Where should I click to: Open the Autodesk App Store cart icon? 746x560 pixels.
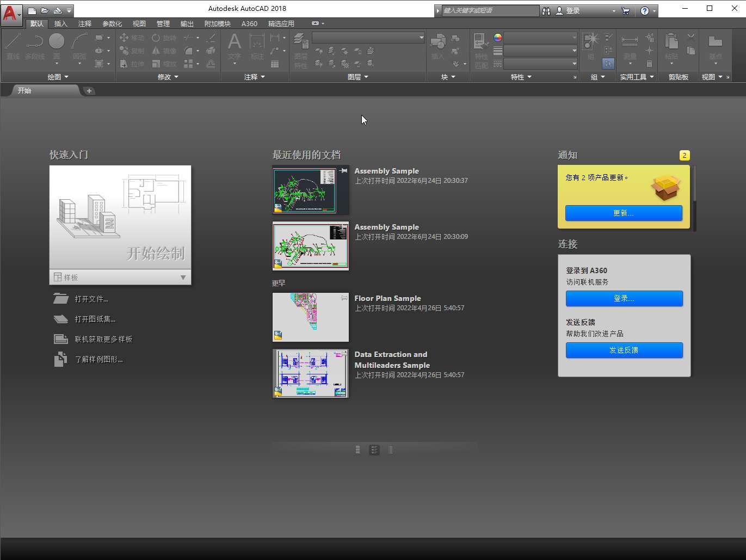point(626,11)
